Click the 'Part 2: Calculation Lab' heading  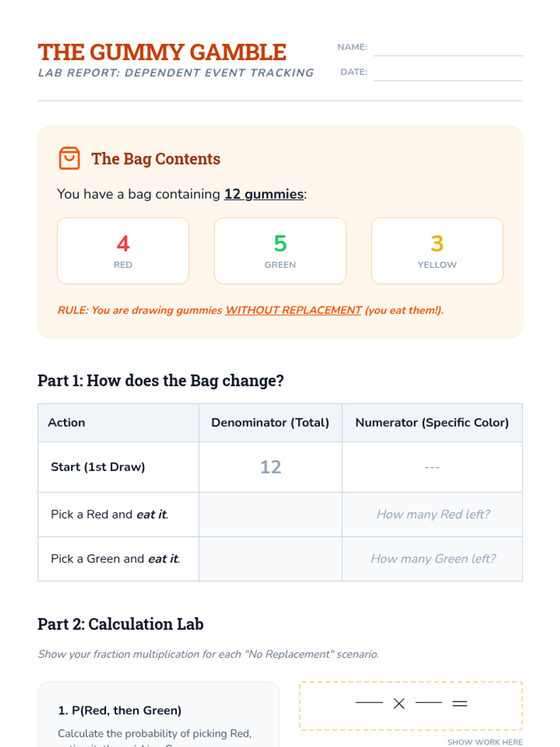pos(120,624)
